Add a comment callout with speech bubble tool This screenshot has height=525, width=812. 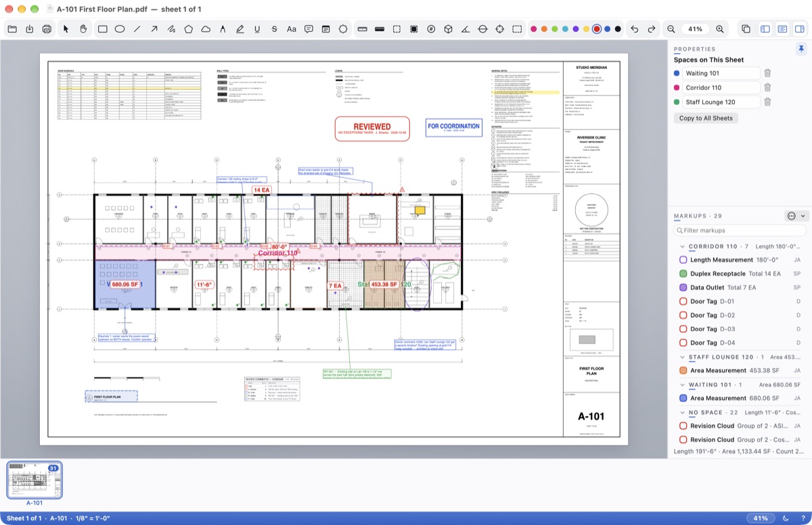point(309,29)
